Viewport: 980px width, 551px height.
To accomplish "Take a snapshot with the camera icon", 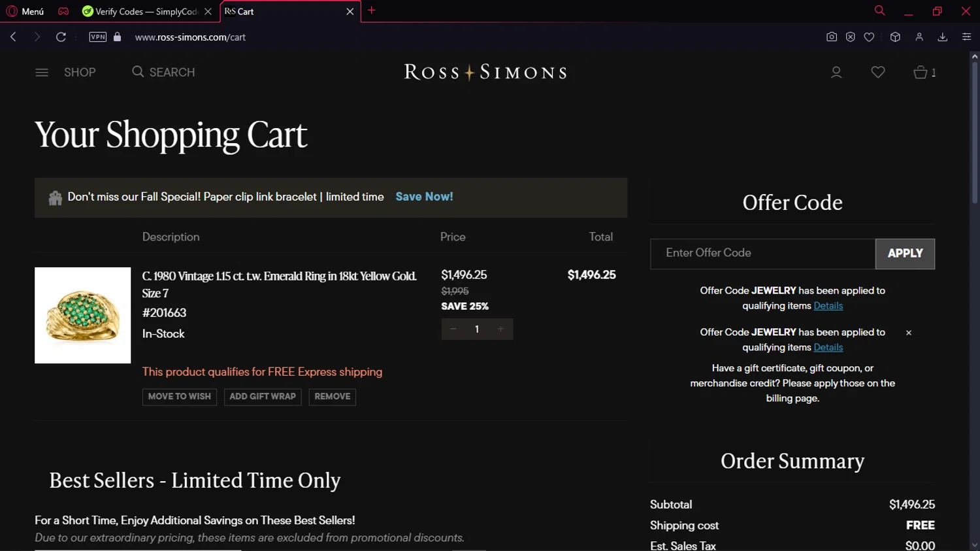I will (832, 37).
